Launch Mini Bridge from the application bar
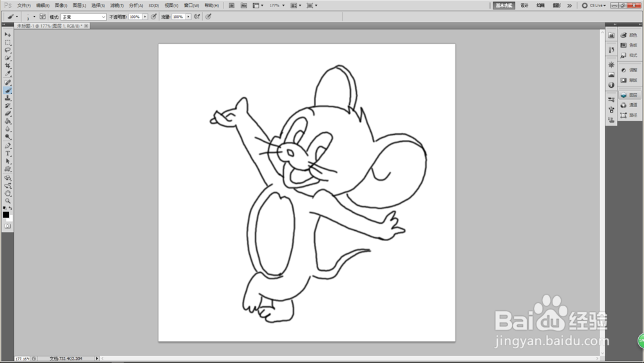This screenshot has width=644, height=363. tap(244, 5)
